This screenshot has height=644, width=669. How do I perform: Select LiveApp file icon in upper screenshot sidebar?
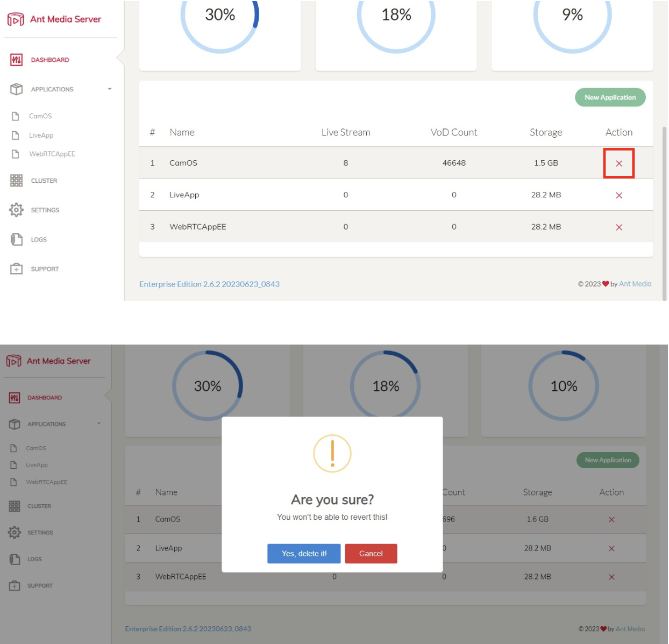point(16,135)
